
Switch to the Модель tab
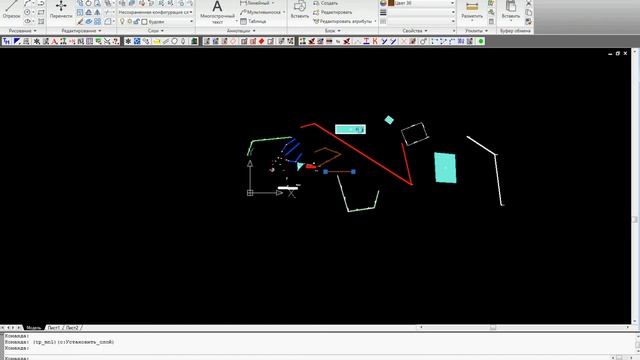point(33,328)
